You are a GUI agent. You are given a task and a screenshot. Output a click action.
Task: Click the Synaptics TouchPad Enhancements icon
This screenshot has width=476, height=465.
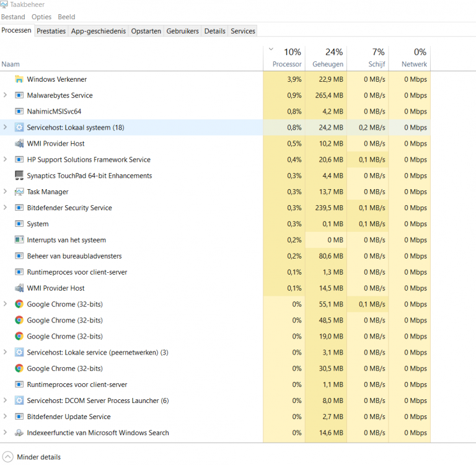tap(19, 175)
